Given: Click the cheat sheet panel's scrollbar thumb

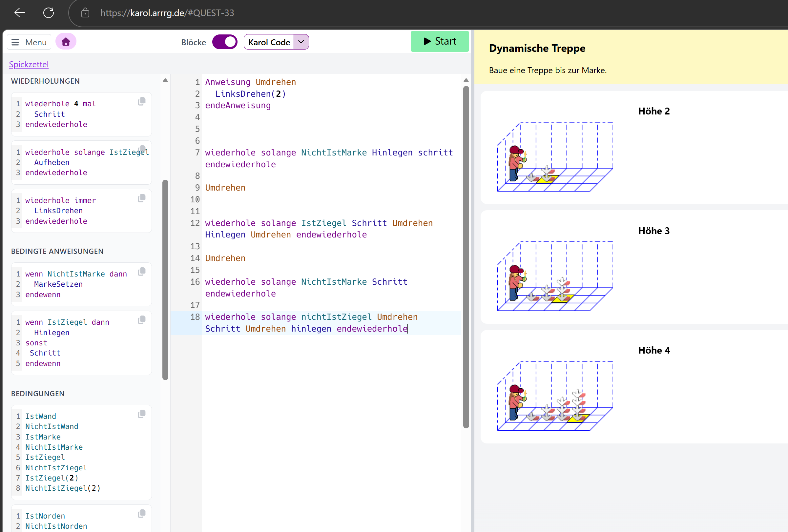Looking at the screenshot, I should tap(165, 280).
